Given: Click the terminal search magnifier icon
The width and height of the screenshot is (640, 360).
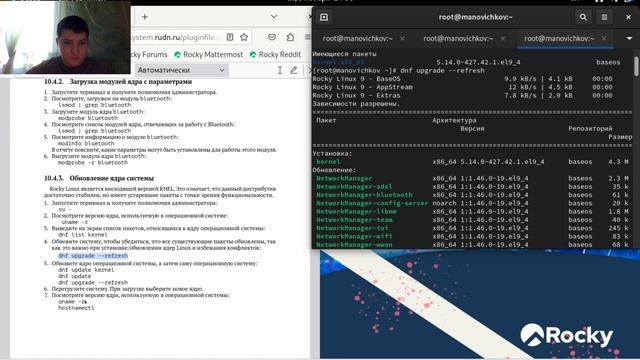Looking at the screenshot, I should click(583, 17).
